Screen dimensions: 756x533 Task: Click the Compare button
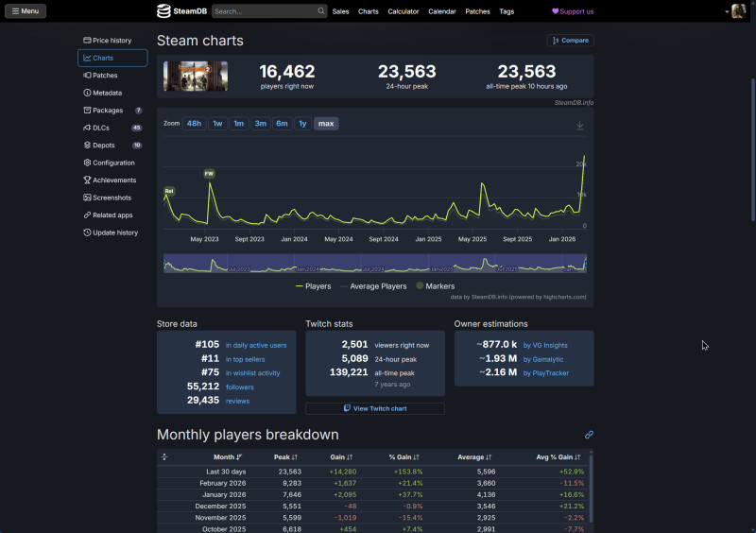coord(571,41)
